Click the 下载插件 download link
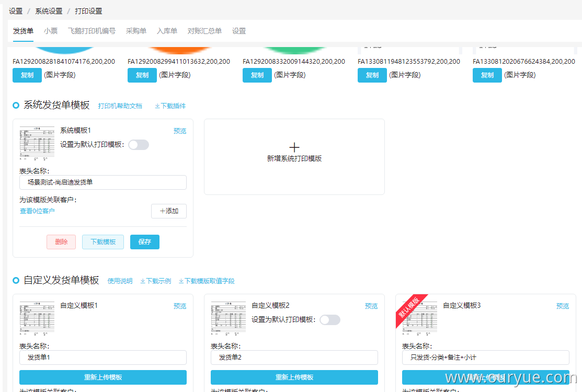 click(x=170, y=106)
